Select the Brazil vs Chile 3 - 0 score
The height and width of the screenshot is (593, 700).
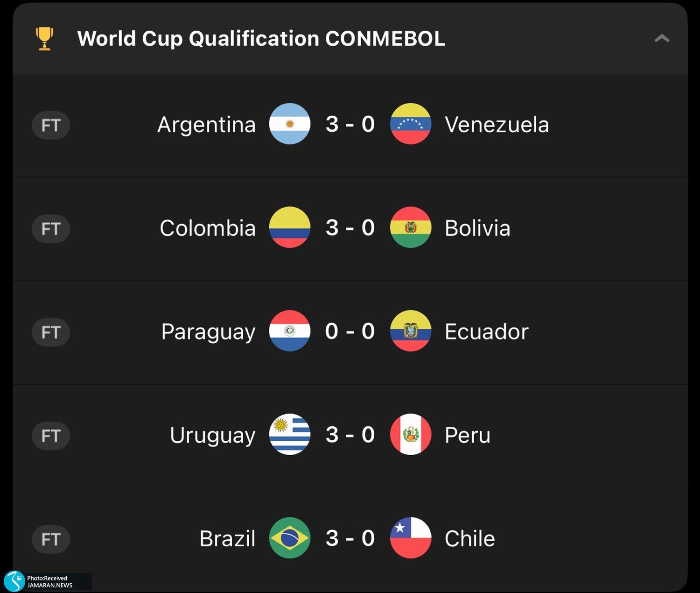[x=350, y=538]
